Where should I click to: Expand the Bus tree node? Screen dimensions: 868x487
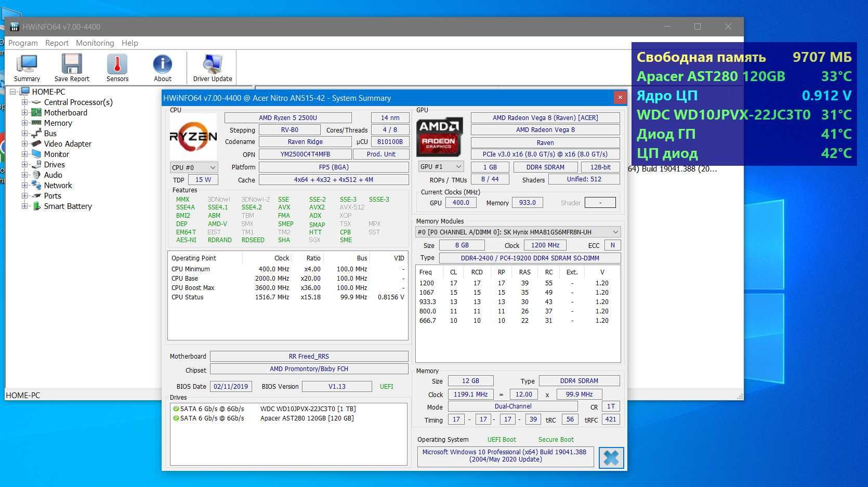pos(24,134)
